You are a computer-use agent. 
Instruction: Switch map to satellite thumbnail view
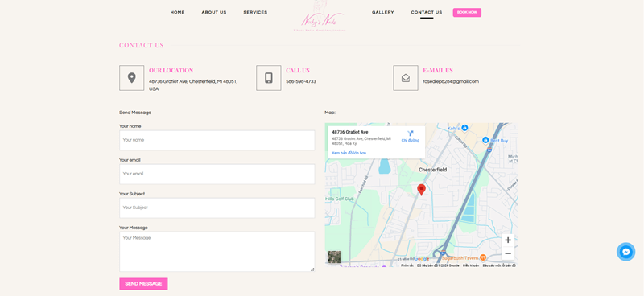click(334, 257)
